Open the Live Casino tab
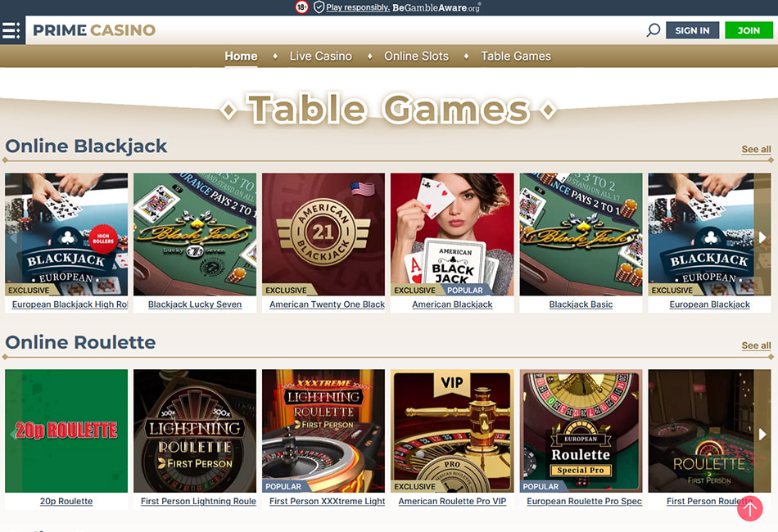Viewport: 778px width, 532px height. point(320,56)
